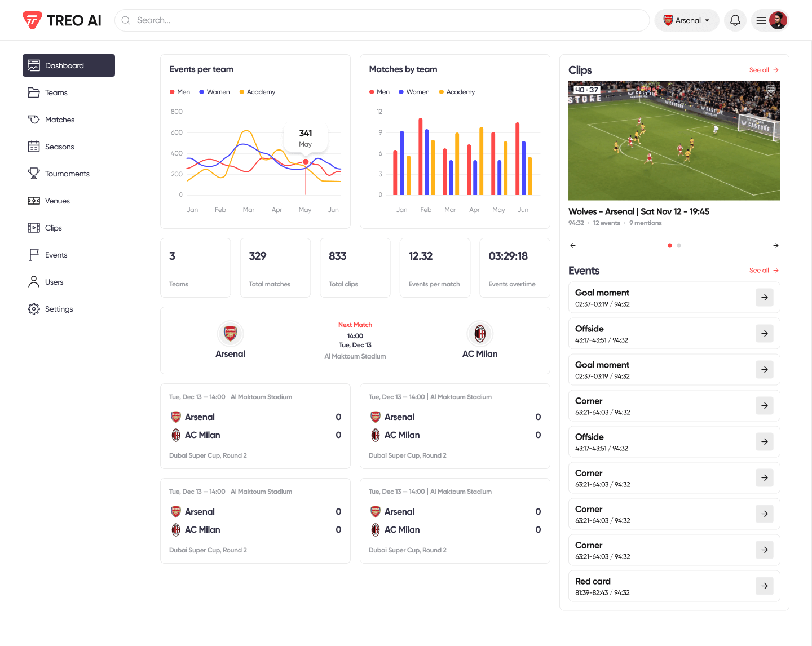The width and height of the screenshot is (812, 646).
Task: Click the Search input field
Action: coord(382,20)
